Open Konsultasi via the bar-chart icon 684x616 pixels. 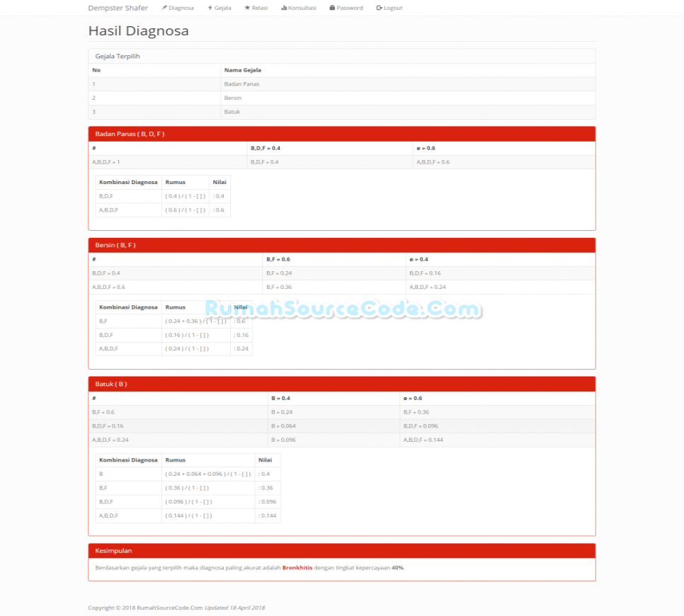click(x=283, y=8)
